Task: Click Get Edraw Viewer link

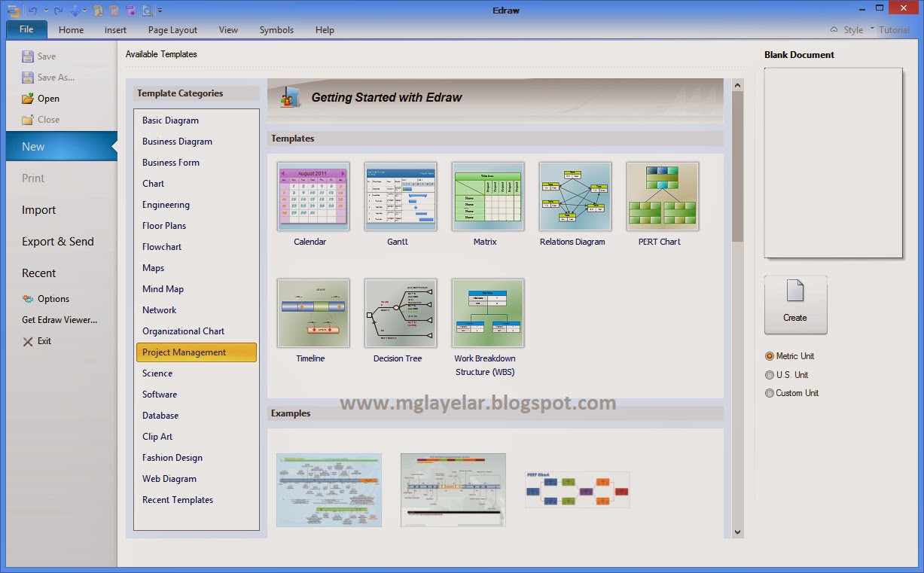Action: pos(59,320)
